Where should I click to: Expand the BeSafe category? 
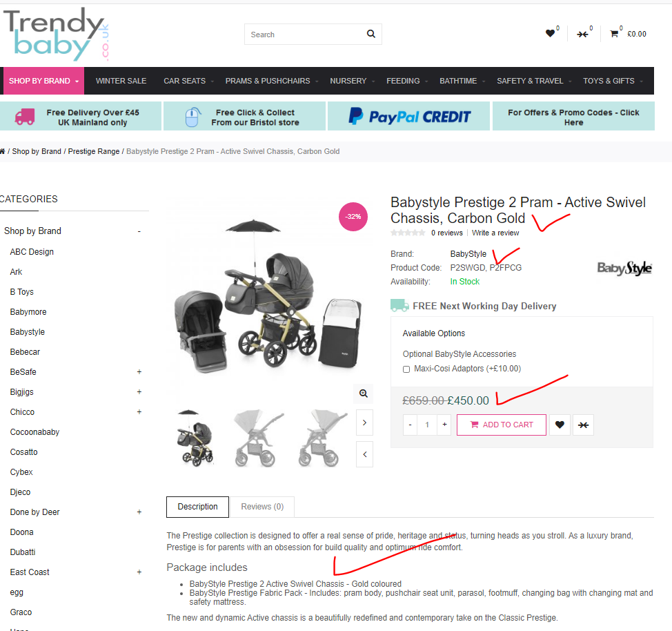click(139, 372)
